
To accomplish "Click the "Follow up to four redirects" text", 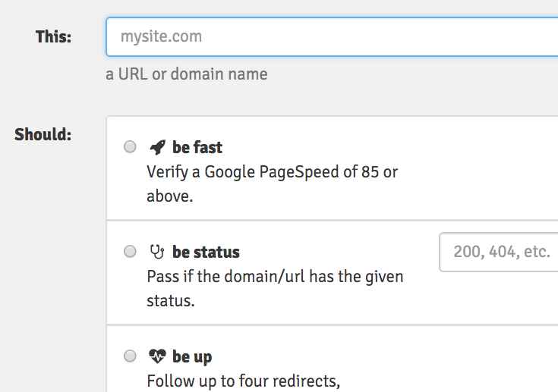I will click(x=243, y=381).
